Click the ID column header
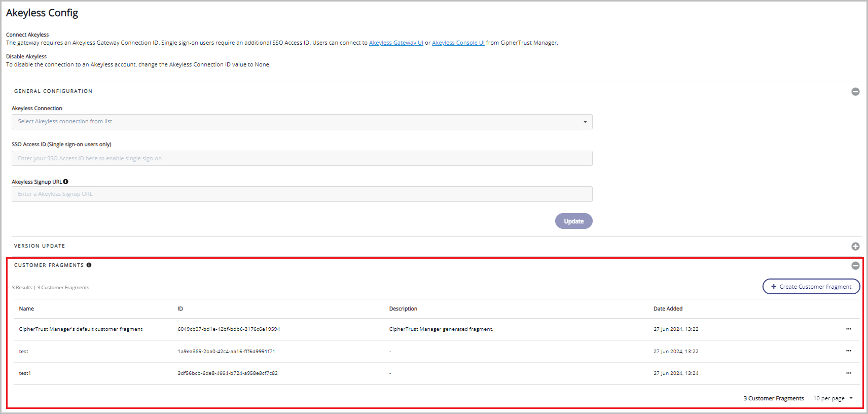 click(180, 308)
